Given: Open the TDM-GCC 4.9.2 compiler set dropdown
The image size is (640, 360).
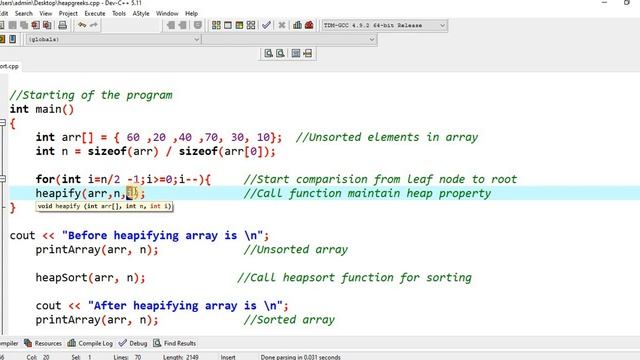Looking at the screenshot, I should pos(384,25).
